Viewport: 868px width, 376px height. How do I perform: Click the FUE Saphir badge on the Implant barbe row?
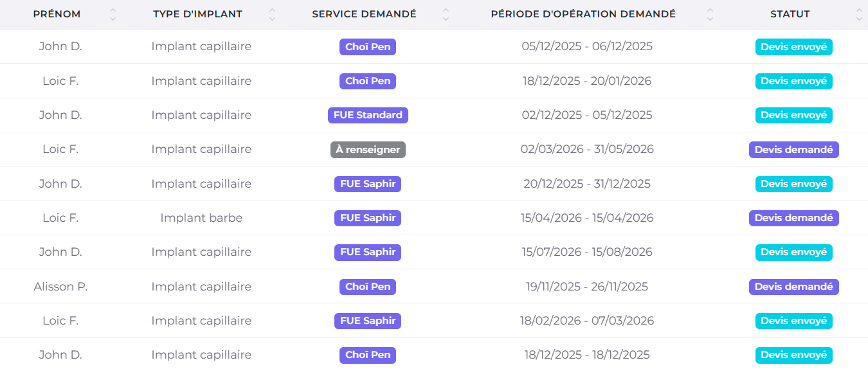point(367,218)
